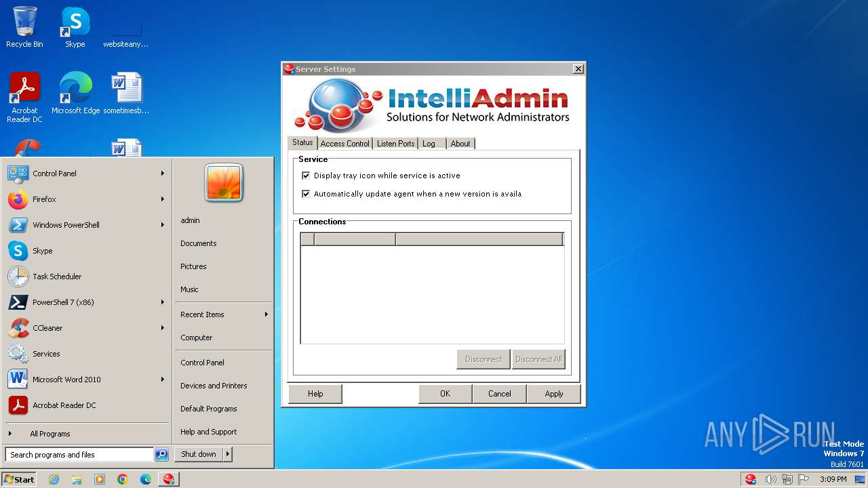Open the websiteany... desktop file
The image size is (868, 488).
pos(126,30)
